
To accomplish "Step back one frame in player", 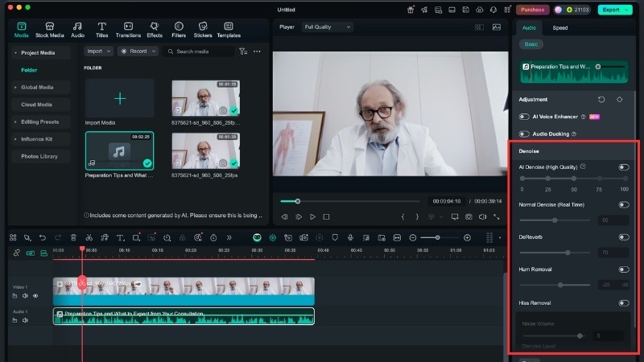I will click(x=284, y=216).
